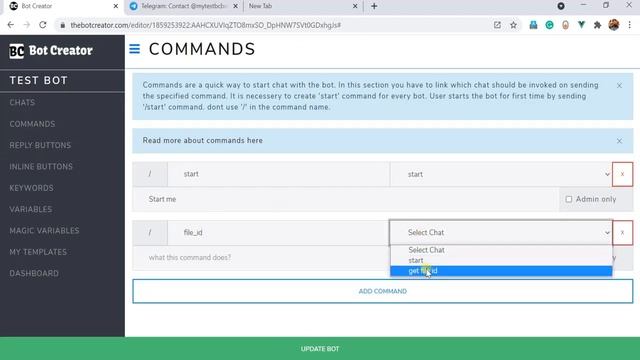Delete the file_id command row
The height and width of the screenshot is (360, 640).
[x=622, y=233]
